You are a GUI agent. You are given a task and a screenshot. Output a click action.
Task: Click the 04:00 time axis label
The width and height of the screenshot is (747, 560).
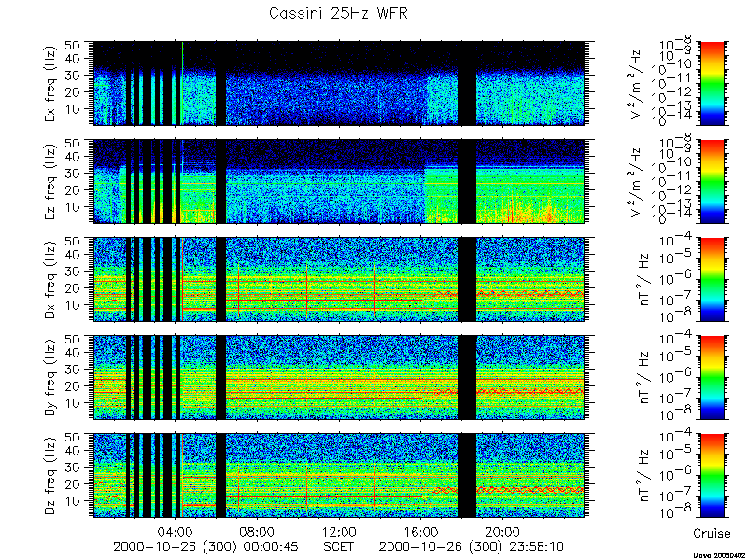click(176, 531)
